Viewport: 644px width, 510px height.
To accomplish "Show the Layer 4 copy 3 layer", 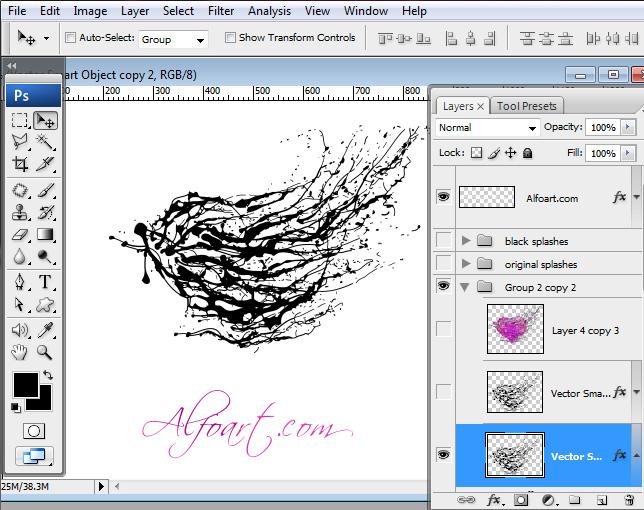I will coord(443,330).
